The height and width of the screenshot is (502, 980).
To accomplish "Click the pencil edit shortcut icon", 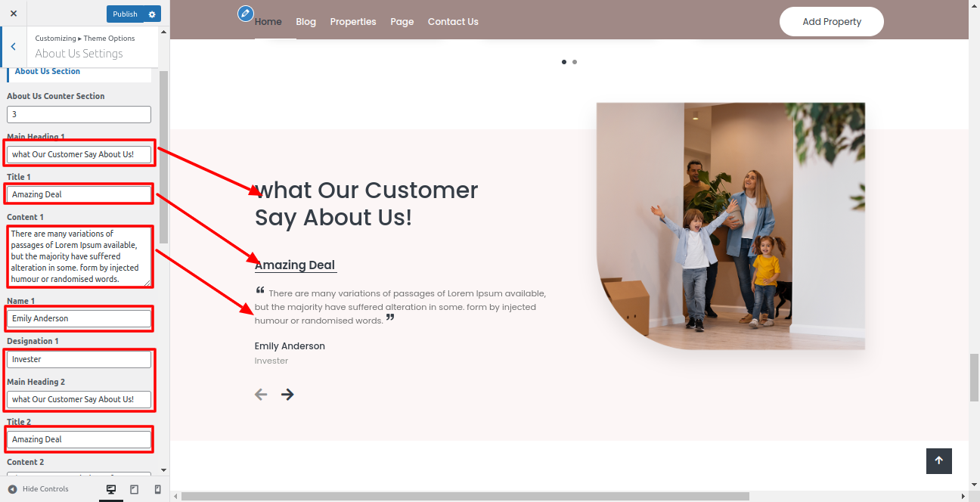I will coord(245,14).
